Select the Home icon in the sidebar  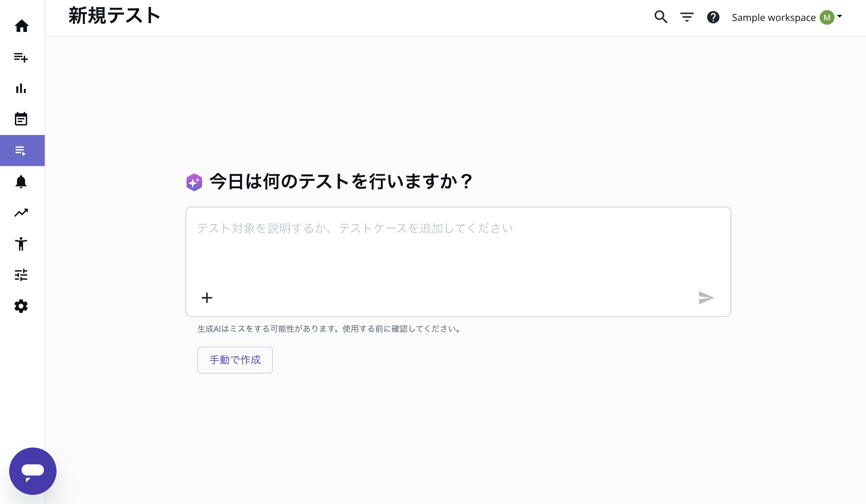22,26
